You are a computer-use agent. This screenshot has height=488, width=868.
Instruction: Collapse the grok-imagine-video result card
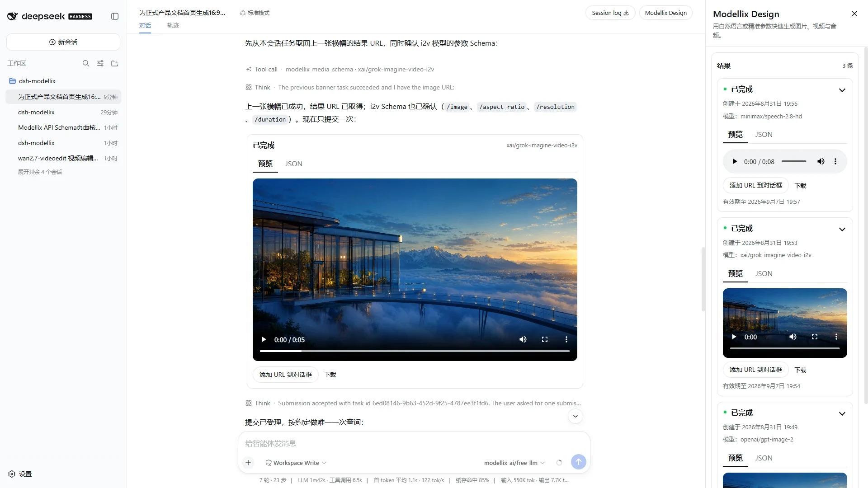point(842,229)
